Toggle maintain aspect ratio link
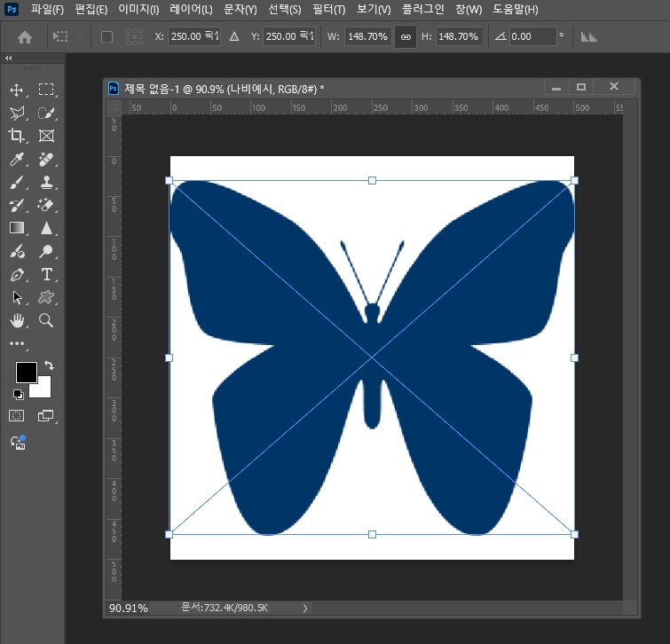Screen dimensions: 670x644 (406, 37)
